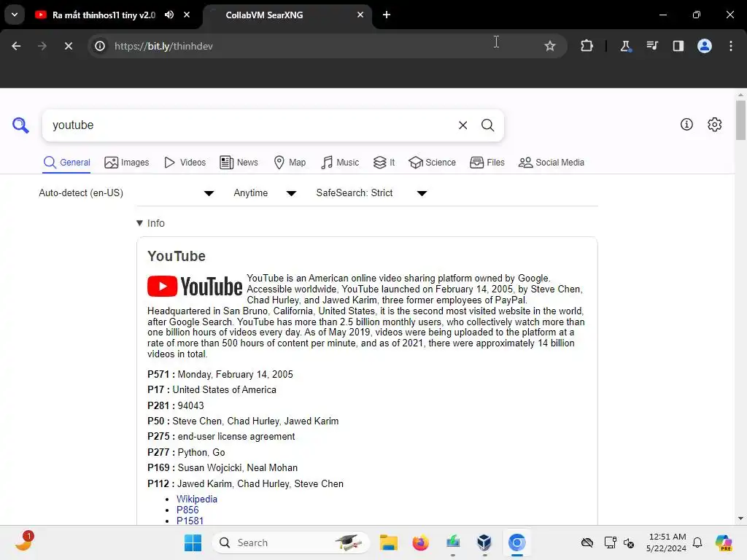Select the Science search category
This screenshot has height=560, width=747.
coord(432,163)
